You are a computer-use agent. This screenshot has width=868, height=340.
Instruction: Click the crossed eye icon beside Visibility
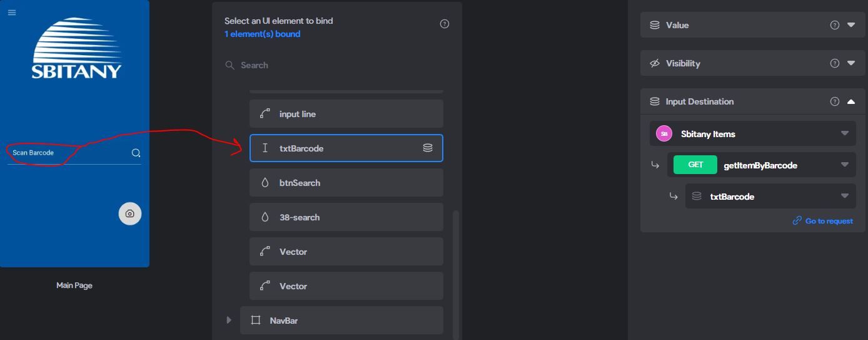[655, 63]
